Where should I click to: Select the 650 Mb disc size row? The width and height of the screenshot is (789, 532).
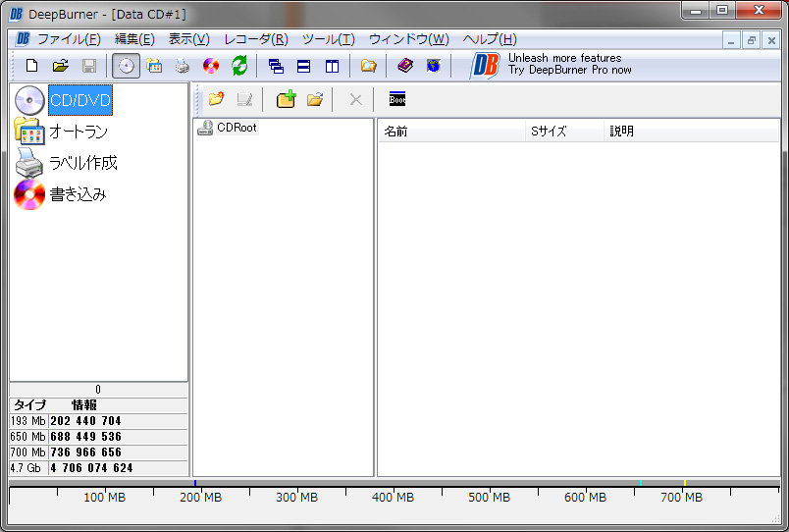tap(98, 437)
